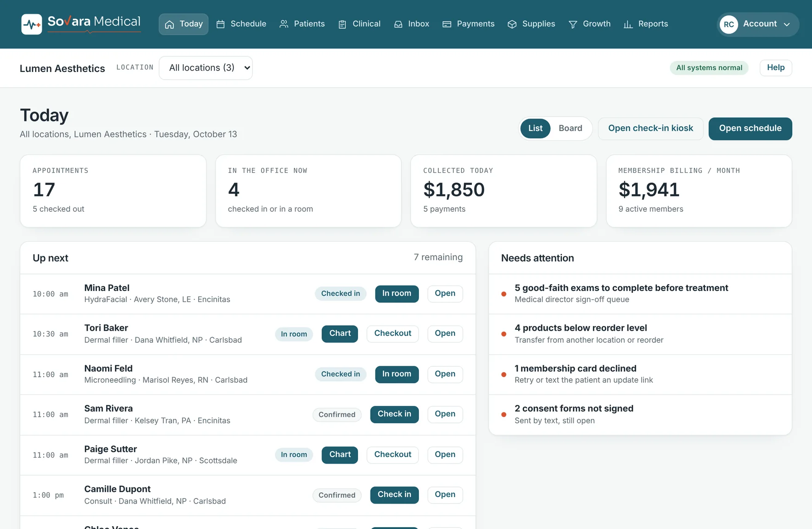Screen dimensions: 812x529
Task: Open 1 membership card declined item
Action: point(640,374)
